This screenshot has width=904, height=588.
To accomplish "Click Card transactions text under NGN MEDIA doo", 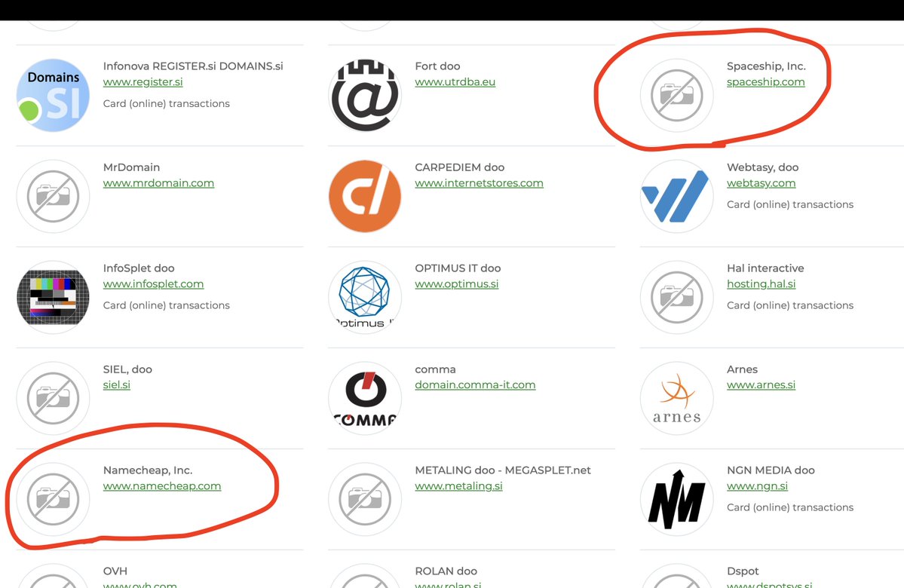I will coord(790,507).
